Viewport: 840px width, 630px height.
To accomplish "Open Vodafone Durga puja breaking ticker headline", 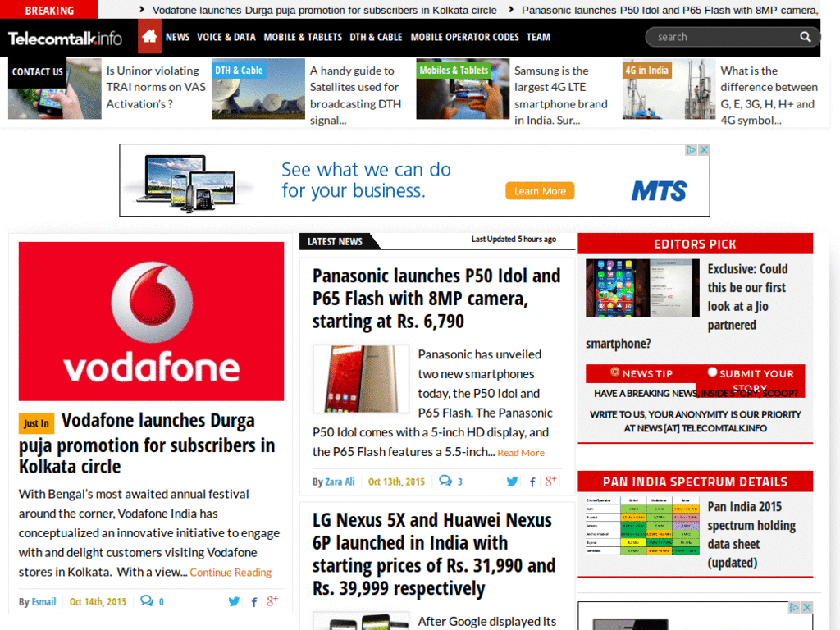I will click(x=324, y=10).
